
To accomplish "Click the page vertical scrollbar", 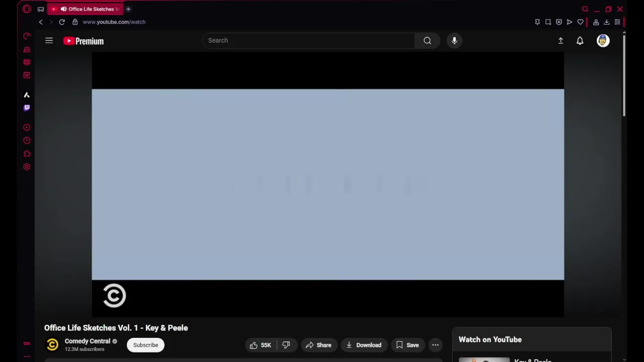I will point(624,75).
